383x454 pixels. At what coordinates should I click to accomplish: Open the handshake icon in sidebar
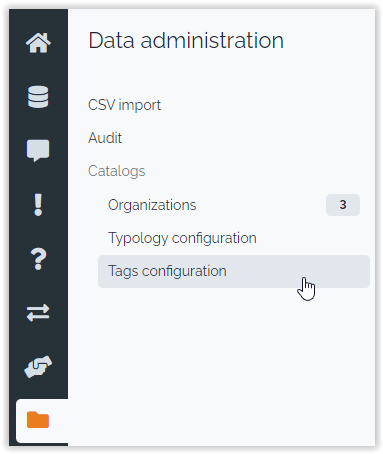[x=38, y=367]
